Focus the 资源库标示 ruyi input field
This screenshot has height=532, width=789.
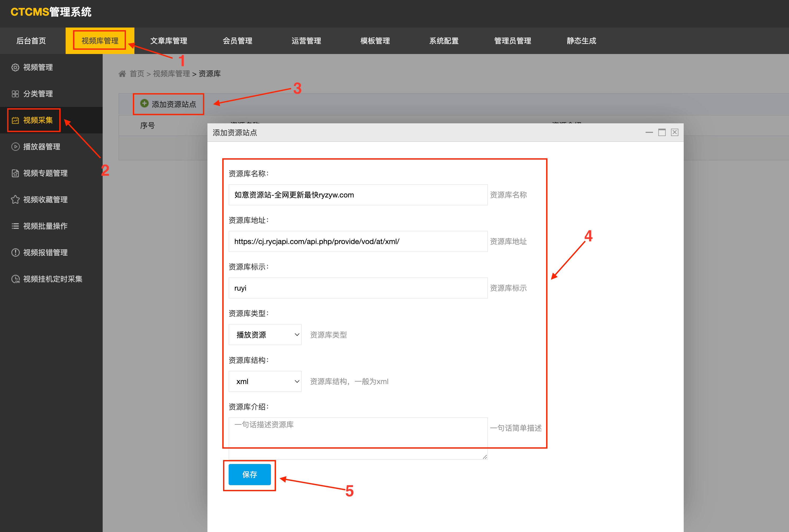pyautogui.click(x=358, y=288)
